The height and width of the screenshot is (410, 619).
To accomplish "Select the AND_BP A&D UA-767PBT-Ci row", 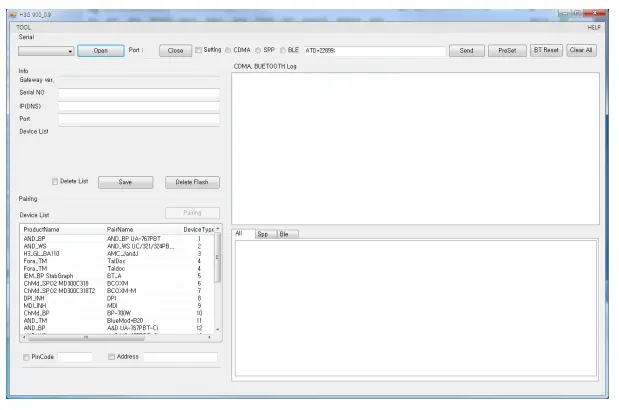I will pos(117,328).
